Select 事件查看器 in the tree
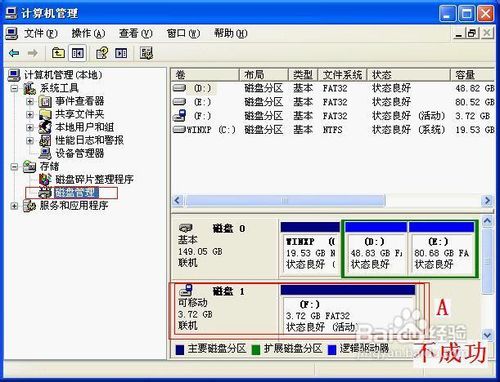This screenshot has height=382, width=500. (x=80, y=101)
